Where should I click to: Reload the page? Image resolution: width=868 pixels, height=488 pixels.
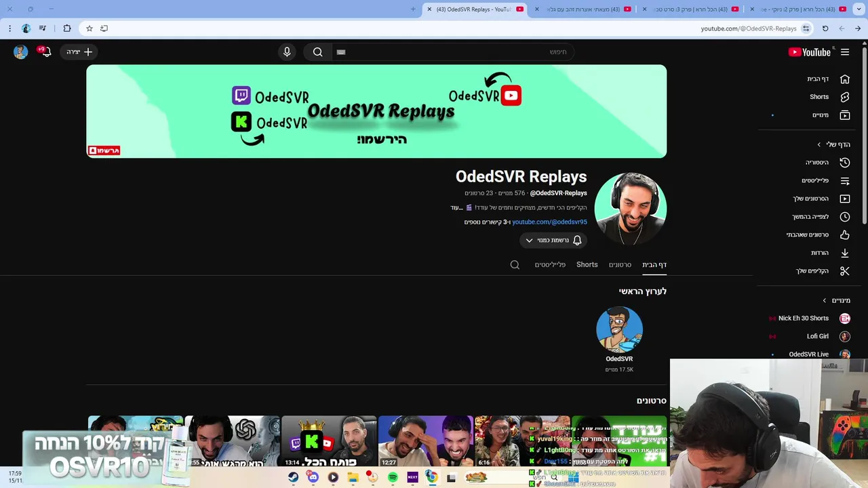pos(825,28)
